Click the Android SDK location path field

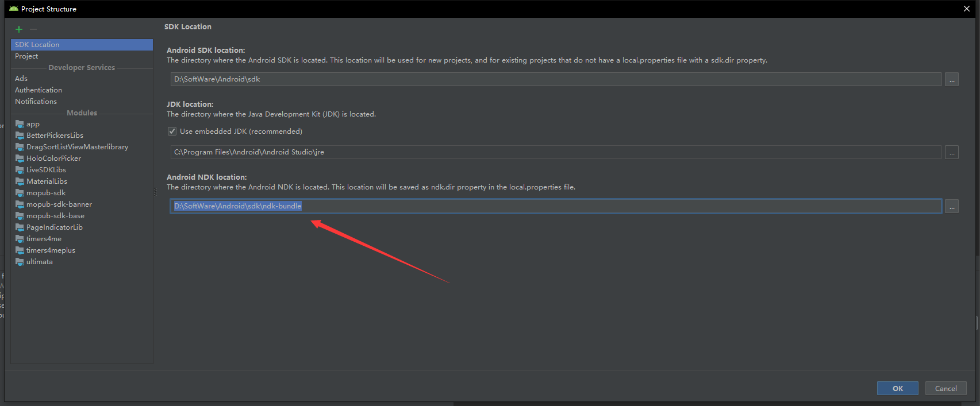556,79
